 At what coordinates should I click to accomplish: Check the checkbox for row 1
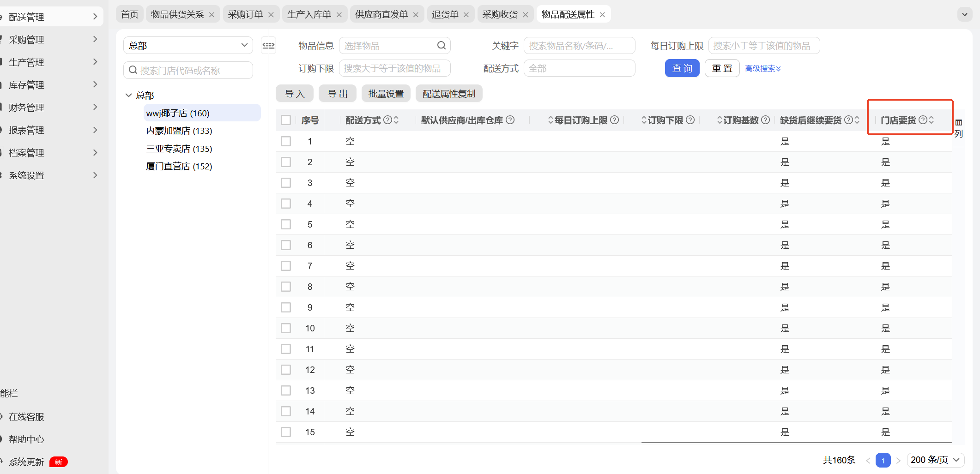286,141
